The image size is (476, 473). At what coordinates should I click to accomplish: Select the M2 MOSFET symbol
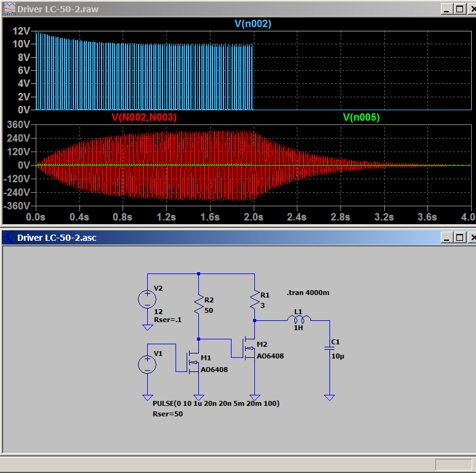(x=249, y=349)
